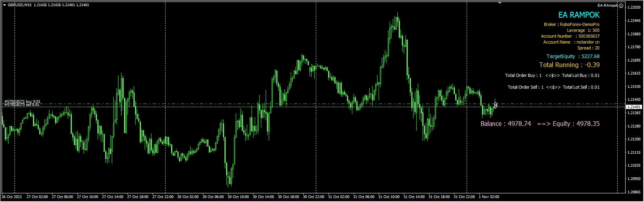Click the Total Lot Buy : 0.01 text

tap(581, 75)
